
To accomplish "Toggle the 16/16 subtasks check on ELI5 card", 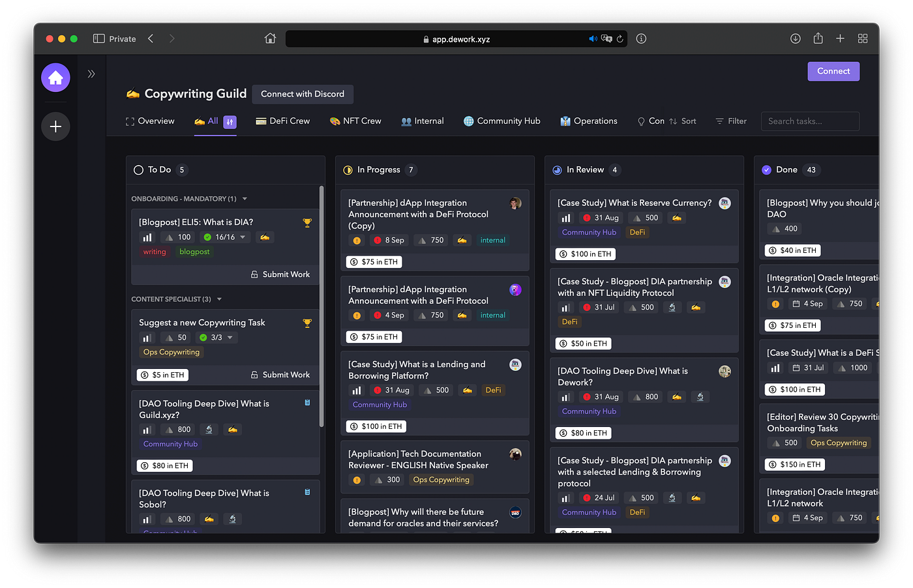I will 207,237.
